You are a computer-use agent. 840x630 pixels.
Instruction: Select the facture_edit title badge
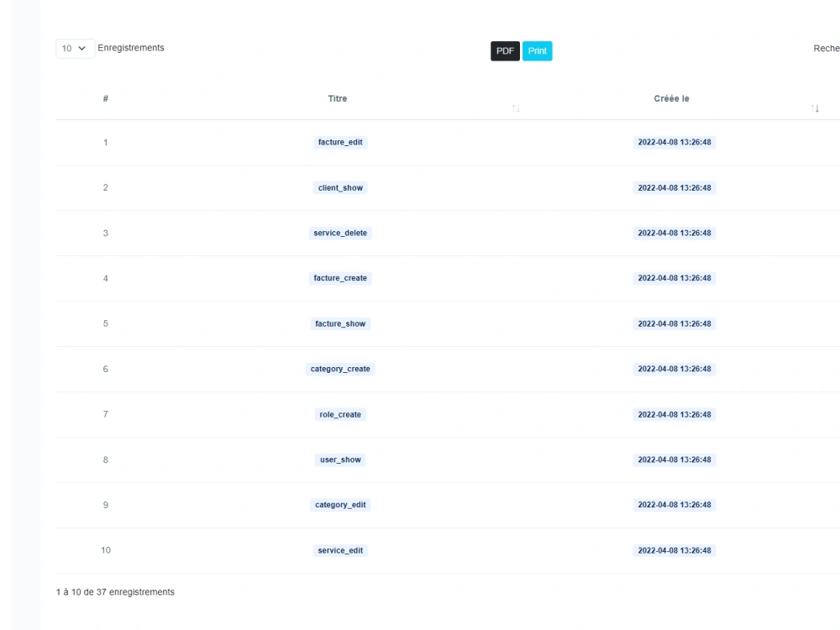tap(340, 142)
